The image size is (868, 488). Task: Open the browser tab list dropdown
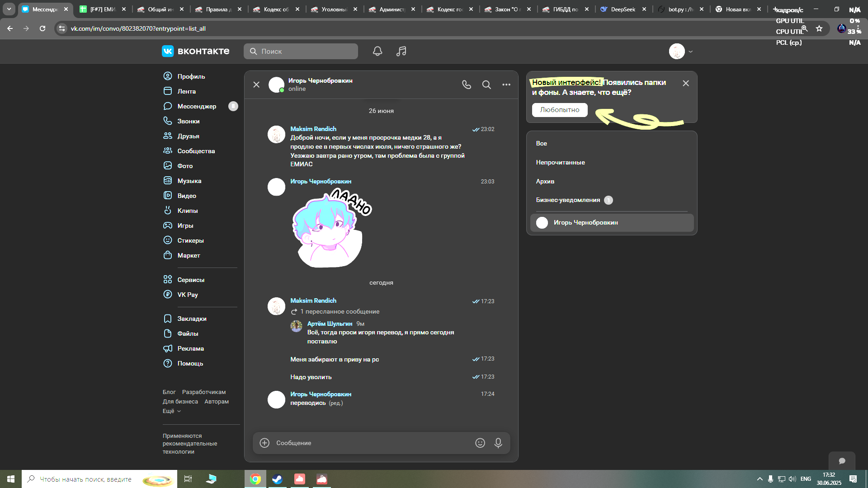click(x=9, y=9)
